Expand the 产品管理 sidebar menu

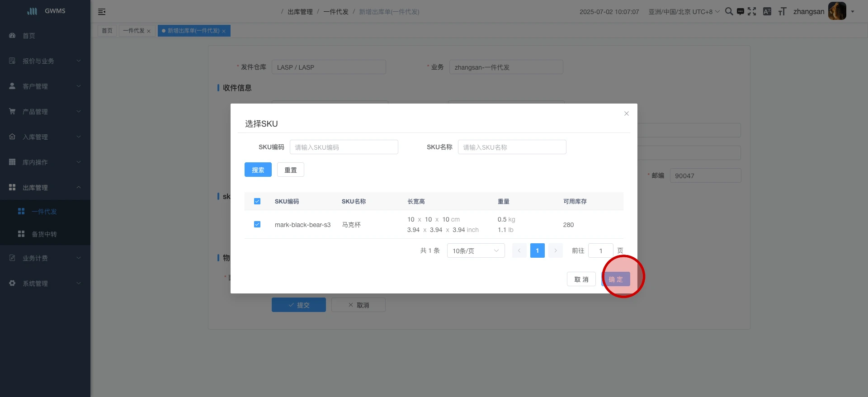[x=45, y=112]
